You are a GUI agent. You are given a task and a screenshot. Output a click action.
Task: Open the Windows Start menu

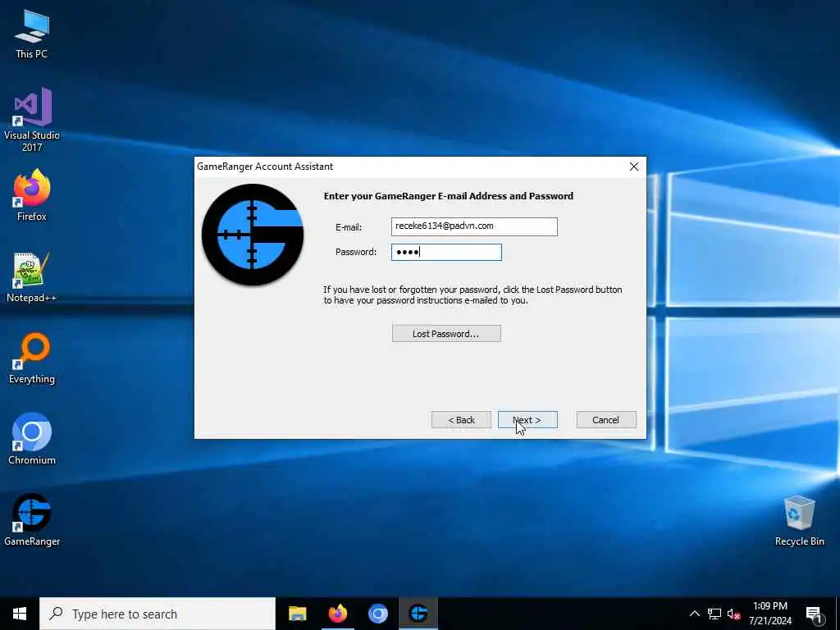click(20, 614)
